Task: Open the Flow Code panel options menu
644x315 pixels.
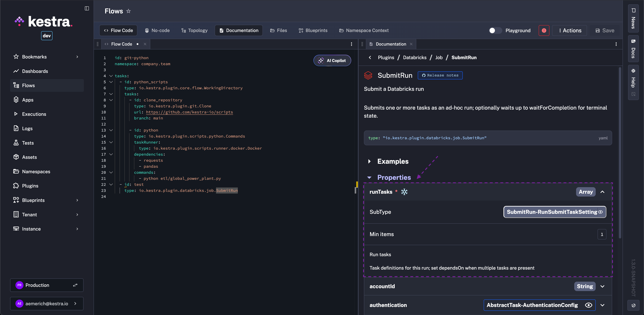Action: point(351,44)
